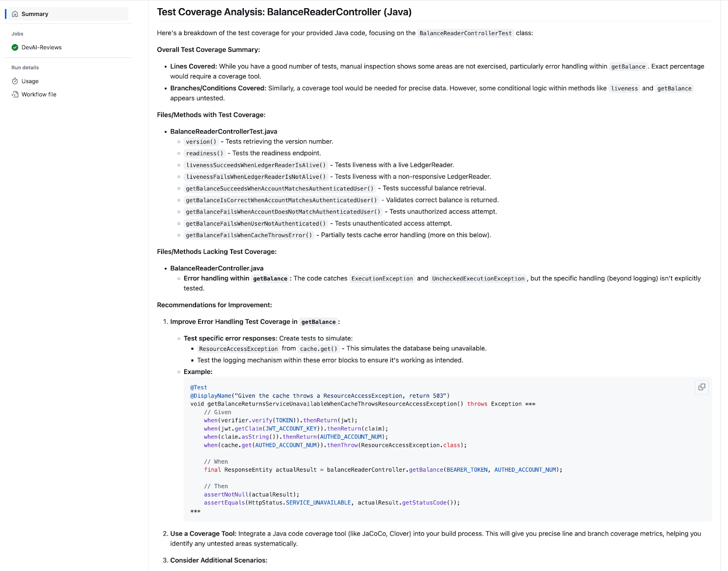Click the Workflow file icon in sidebar
This screenshot has width=728, height=571.
pyautogui.click(x=15, y=94)
